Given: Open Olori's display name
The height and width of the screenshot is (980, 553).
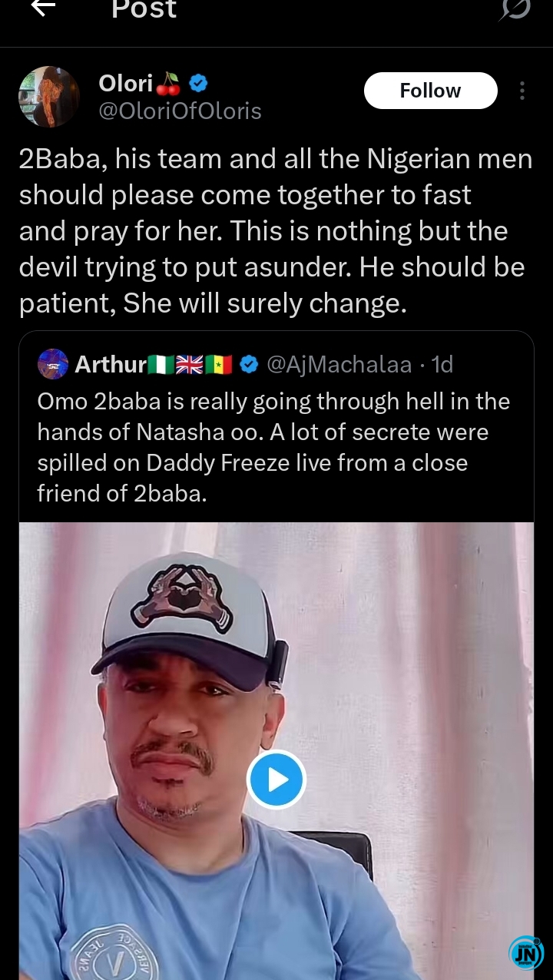Looking at the screenshot, I should click(126, 83).
